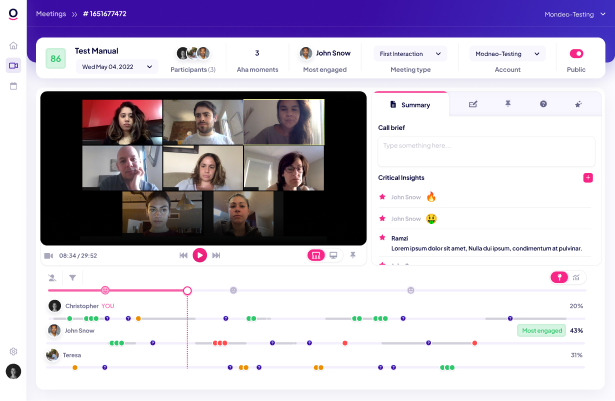The width and height of the screenshot is (615, 401).
Task: Click Teresa's avatar in the timeline
Action: tap(52, 355)
